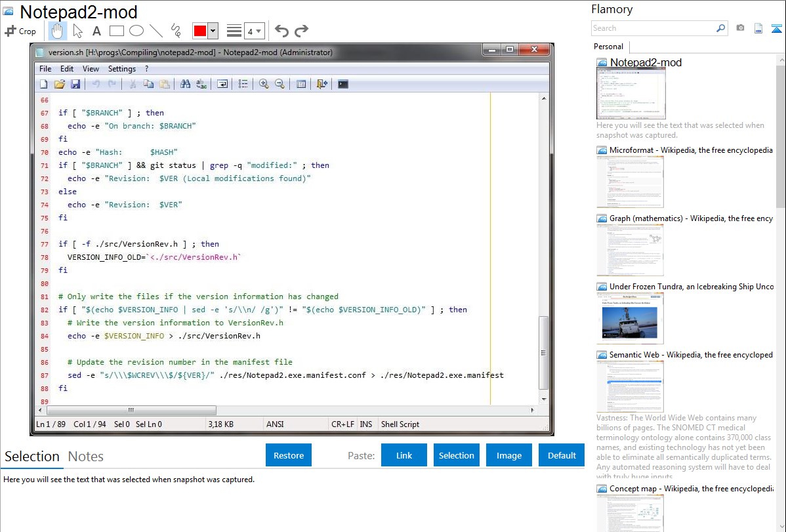
Task: Select the straight line tool
Action: coord(156,31)
